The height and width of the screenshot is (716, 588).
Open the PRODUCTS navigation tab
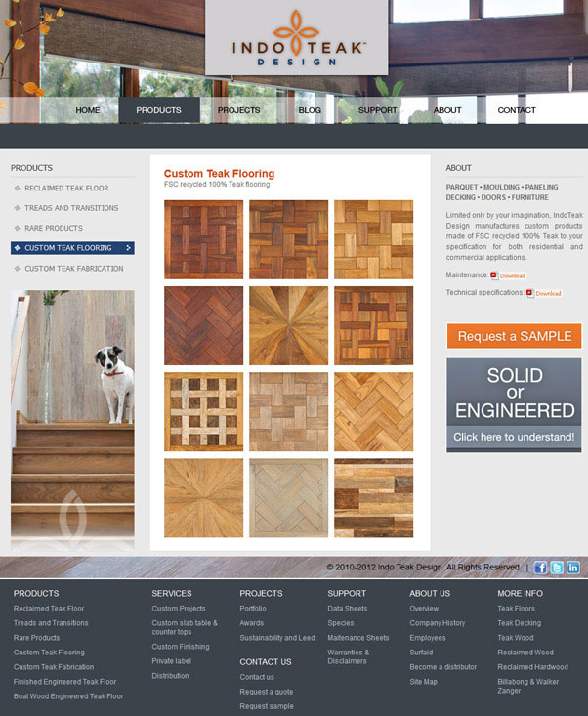point(159,110)
